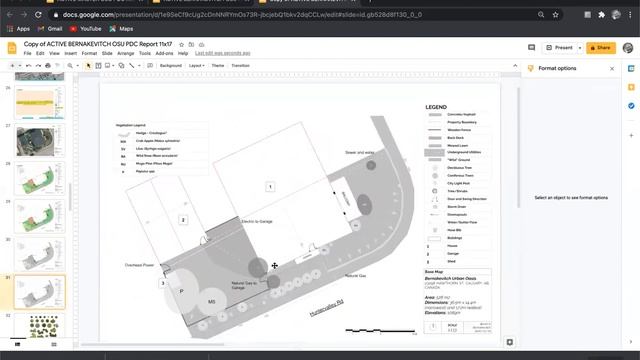The image size is (640, 360).
Task: Open the Slide menu
Action: [x=107, y=53]
